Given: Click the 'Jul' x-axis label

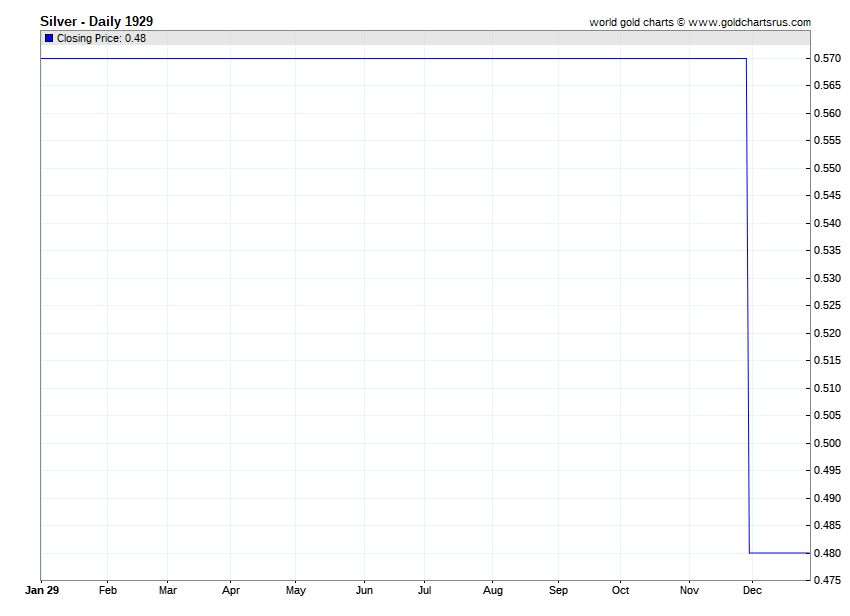Looking at the screenshot, I should click(x=424, y=590).
